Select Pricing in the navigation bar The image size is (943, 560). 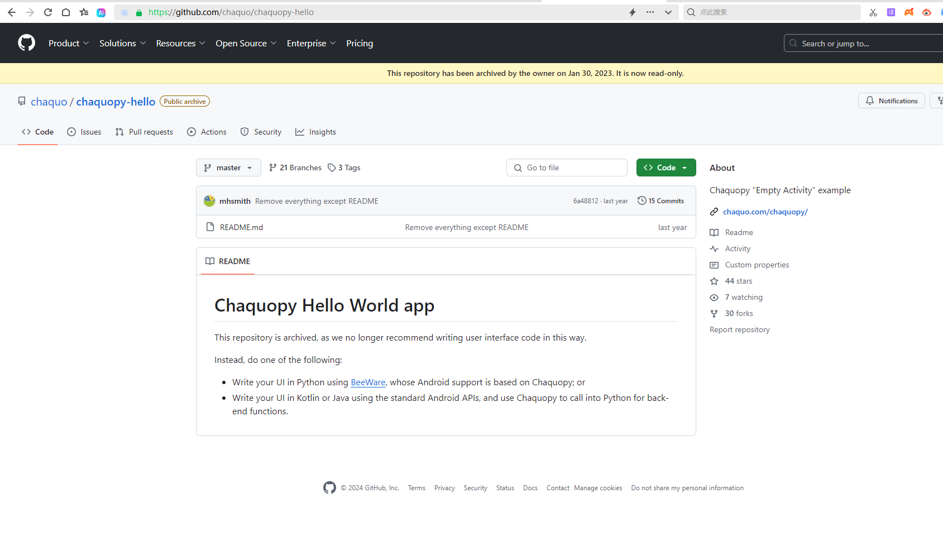[x=359, y=43]
